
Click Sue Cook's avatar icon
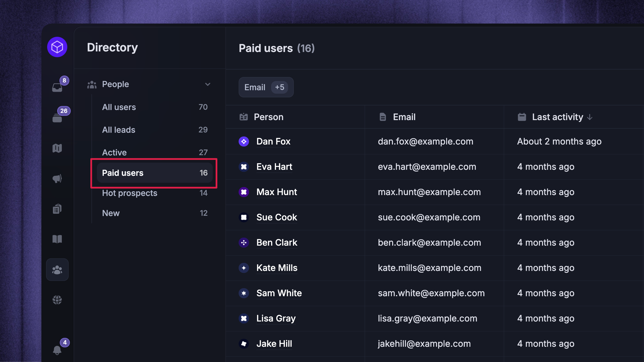[244, 217]
